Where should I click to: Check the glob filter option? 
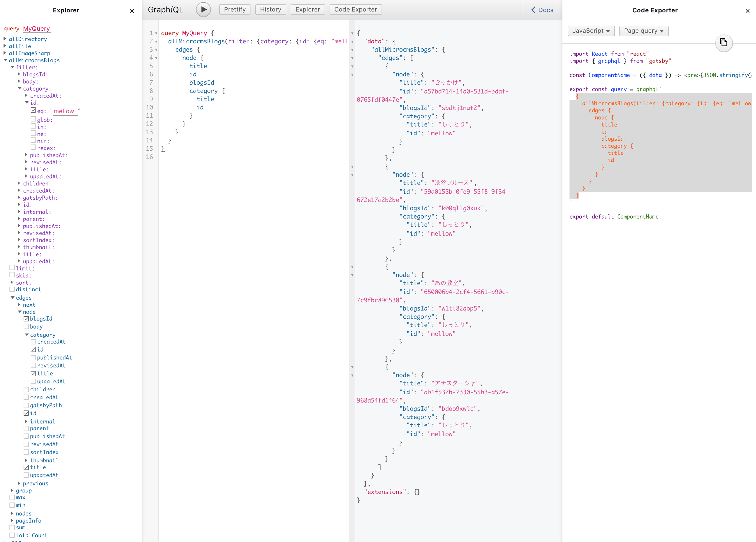coord(33,119)
